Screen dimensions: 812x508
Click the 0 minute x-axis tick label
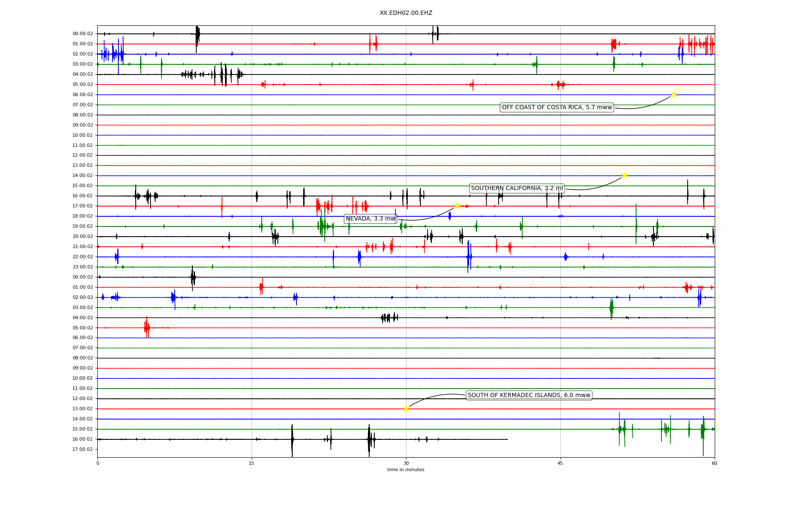click(98, 463)
